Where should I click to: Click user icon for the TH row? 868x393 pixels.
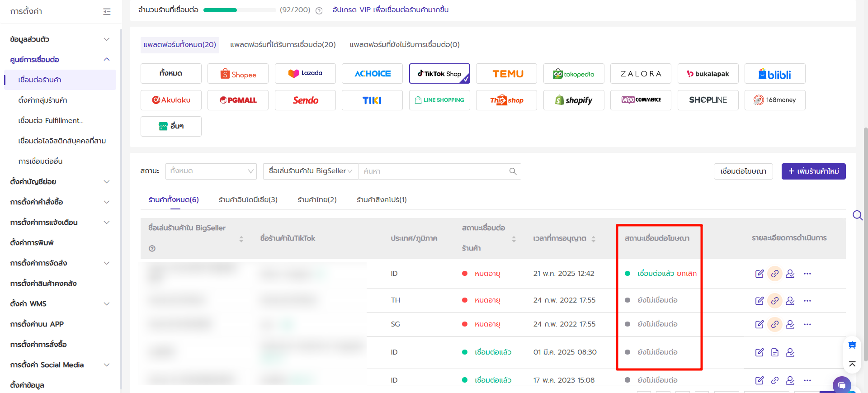click(790, 301)
